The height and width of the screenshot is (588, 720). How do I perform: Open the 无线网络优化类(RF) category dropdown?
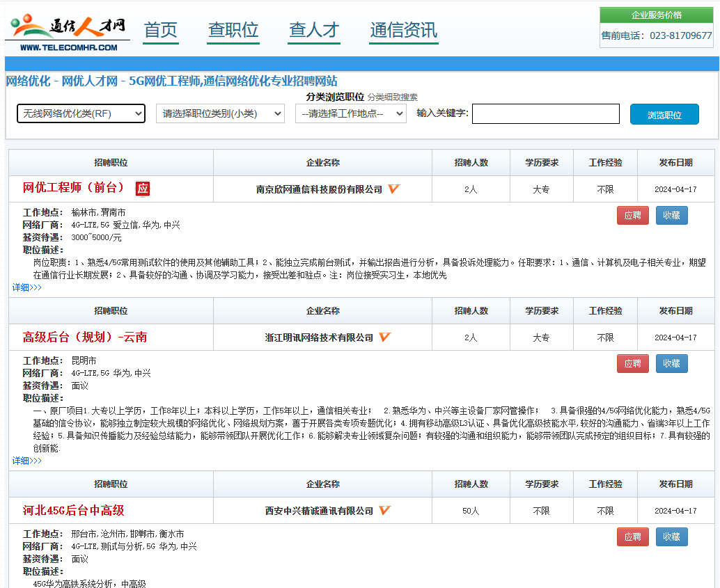coord(80,113)
